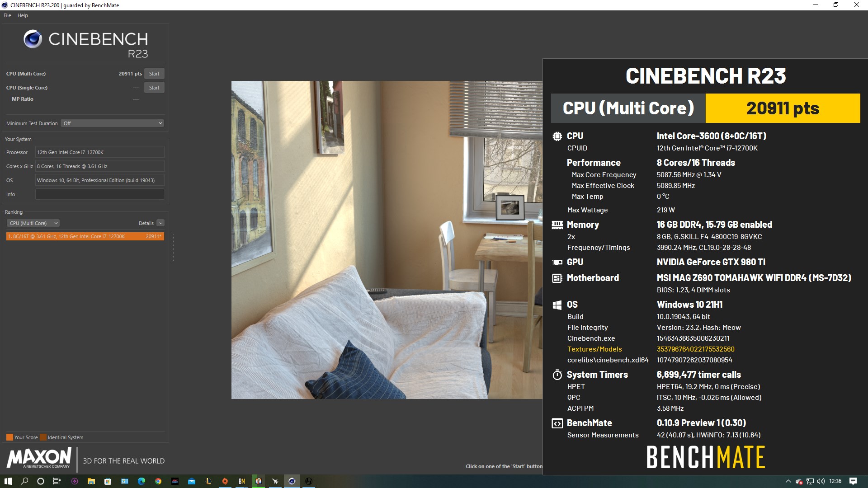The height and width of the screenshot is (488, 868).
Task: Click the BENCHMATE logo at the panel bottom
Action: tap(706, 457)
